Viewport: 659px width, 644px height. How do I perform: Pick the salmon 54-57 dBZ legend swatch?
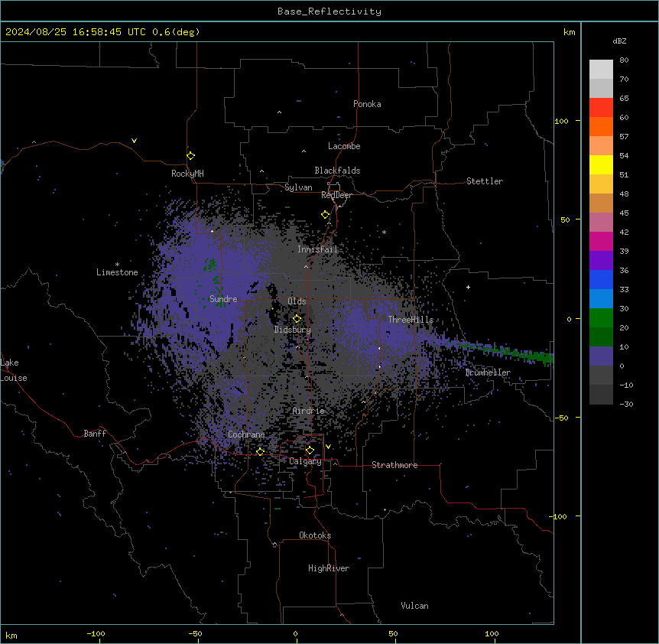[x=601, y=146]
